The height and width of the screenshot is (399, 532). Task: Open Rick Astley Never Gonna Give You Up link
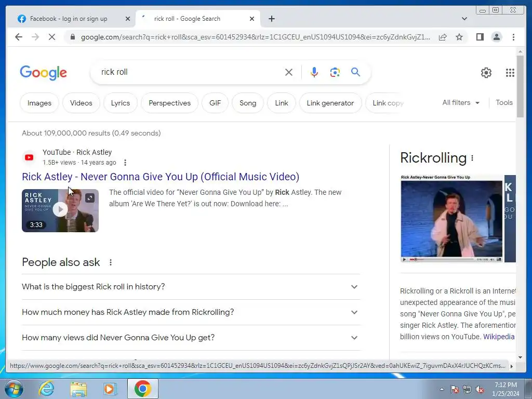pos(161,177)
